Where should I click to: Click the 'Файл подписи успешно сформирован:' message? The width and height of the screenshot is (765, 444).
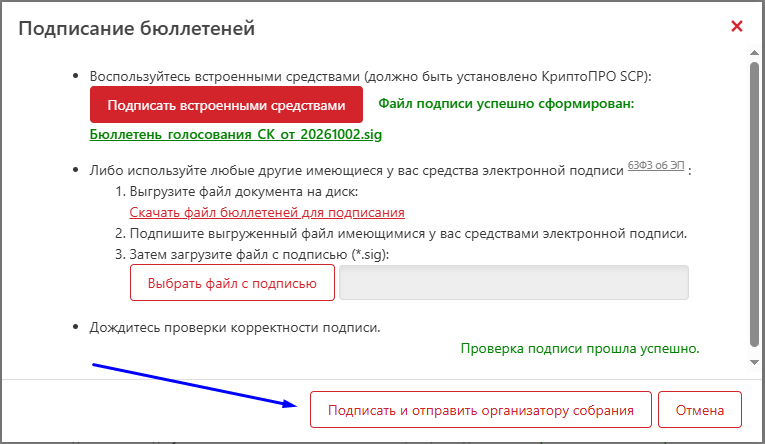pos(506,103)
